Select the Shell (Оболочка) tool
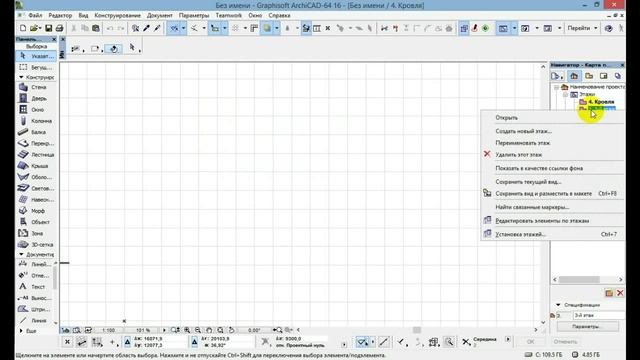640x360 pixels. pyautogui.click(x=36, y=177)
